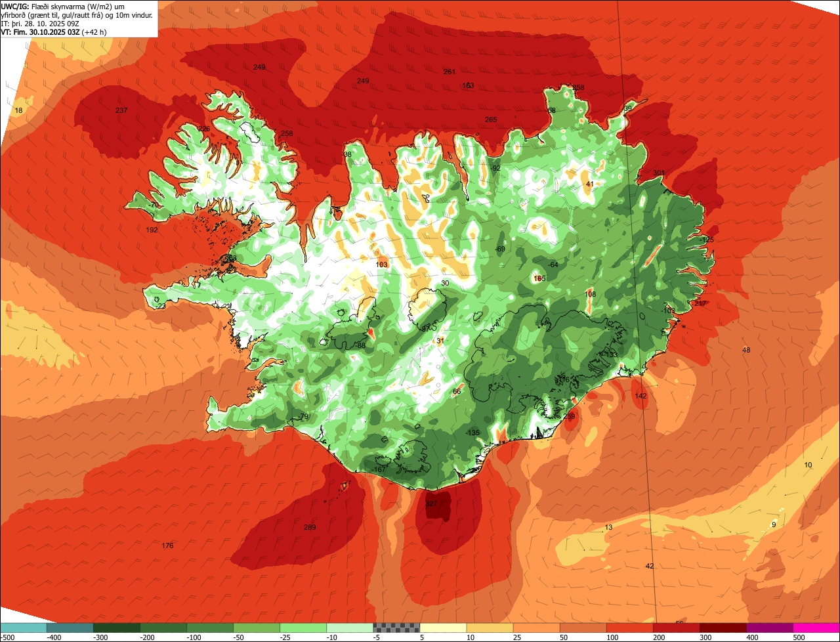Click the value 133 on Vatnajökull
Screen dimensions: 840x642
tap(612, 354)
